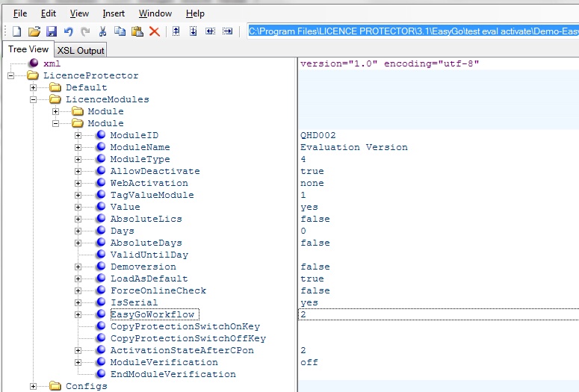Click blue ball icon beside Days
The height and width of the screenshot is (392, 579).
click(101, 231)
